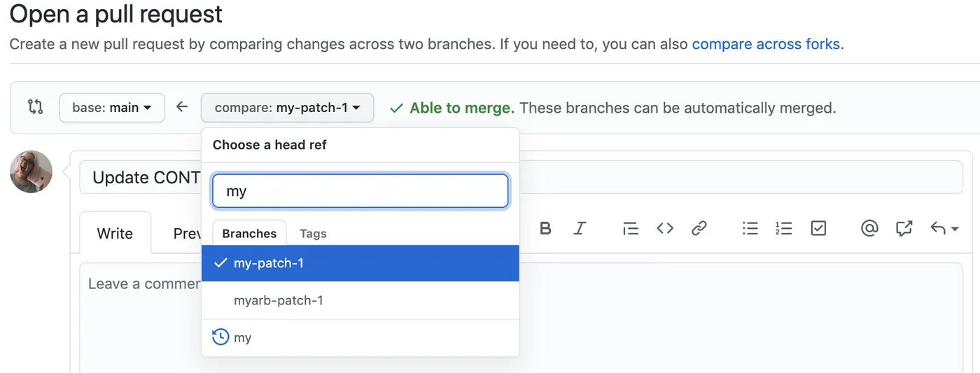The image size is (980, 373).
Task: Choose the myarb-patch-1 branch
Action: 279,300
